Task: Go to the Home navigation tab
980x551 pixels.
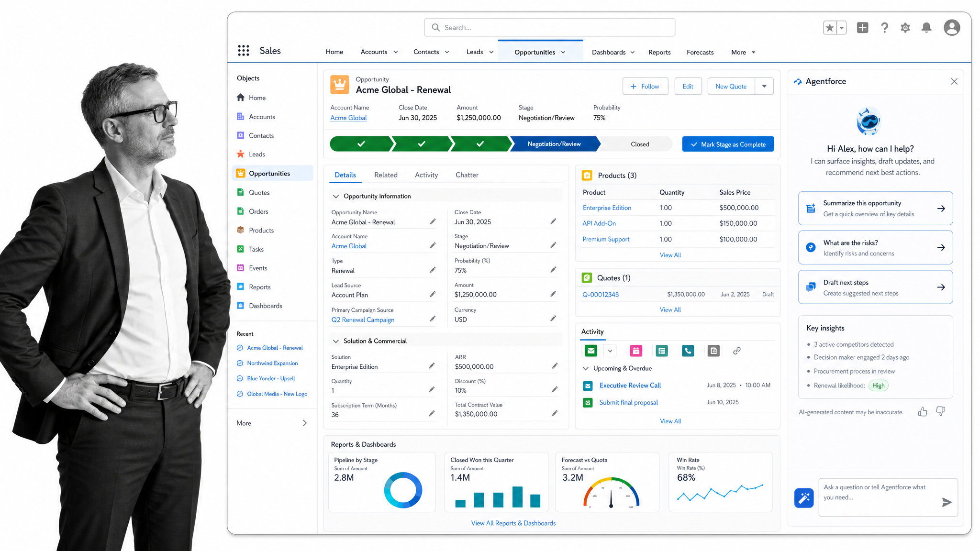Action: pos(334,52)
